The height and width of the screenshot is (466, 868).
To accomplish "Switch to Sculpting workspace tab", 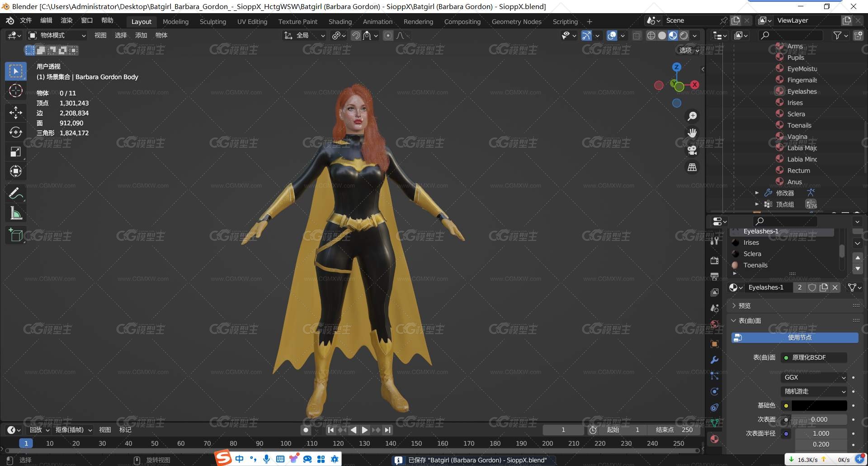I will click(213, 22).
